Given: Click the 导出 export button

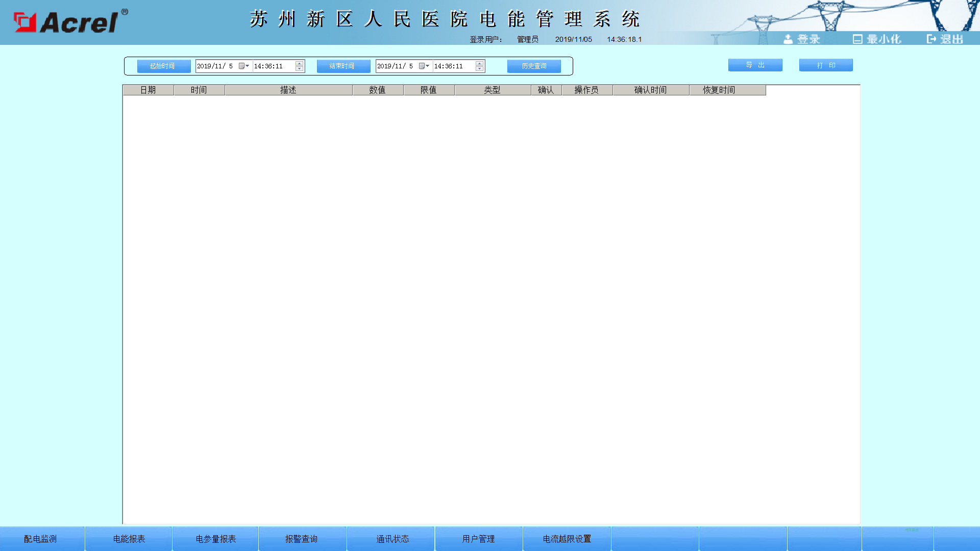Looking at the screenshot, I should pyautogui.click(x=755, y=65).
